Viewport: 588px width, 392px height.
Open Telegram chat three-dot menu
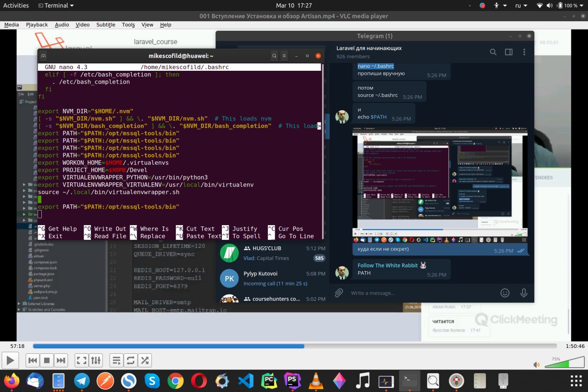coord(524,52)
